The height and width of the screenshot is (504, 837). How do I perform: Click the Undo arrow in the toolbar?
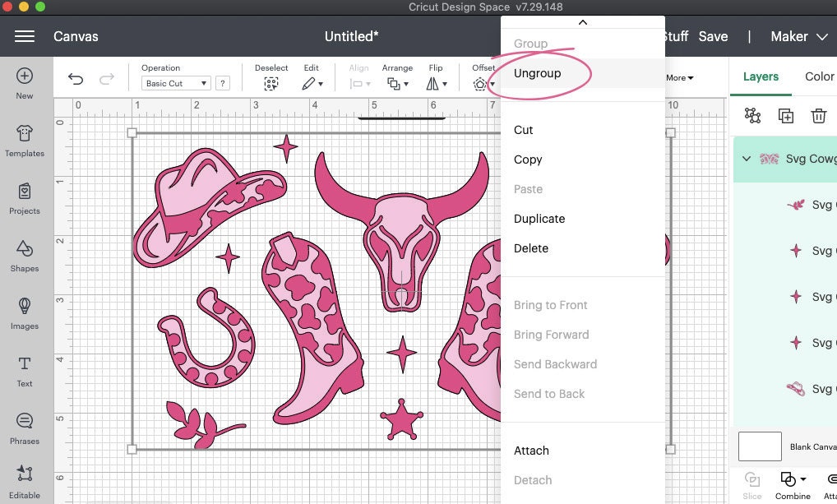[76, 78]
